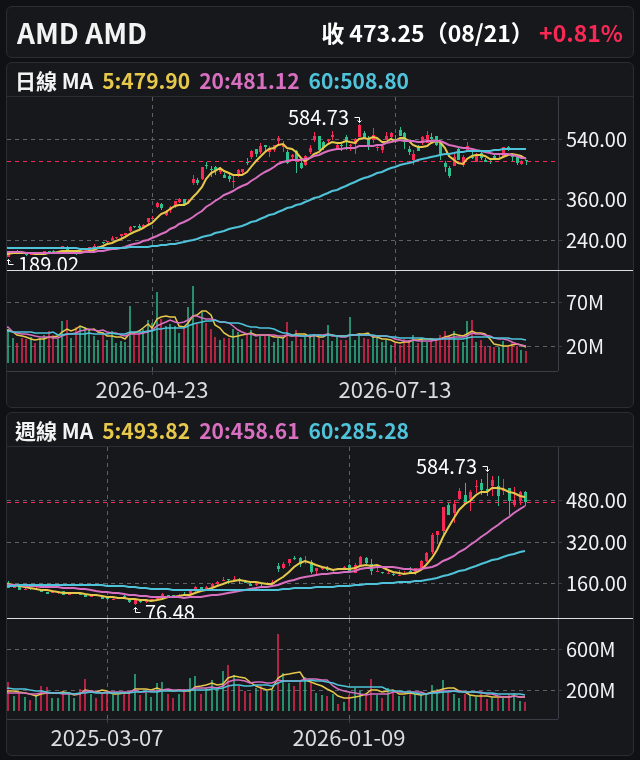Click the 70M daily volume axis label
This screenshot has height=760, width=640.
585,303
